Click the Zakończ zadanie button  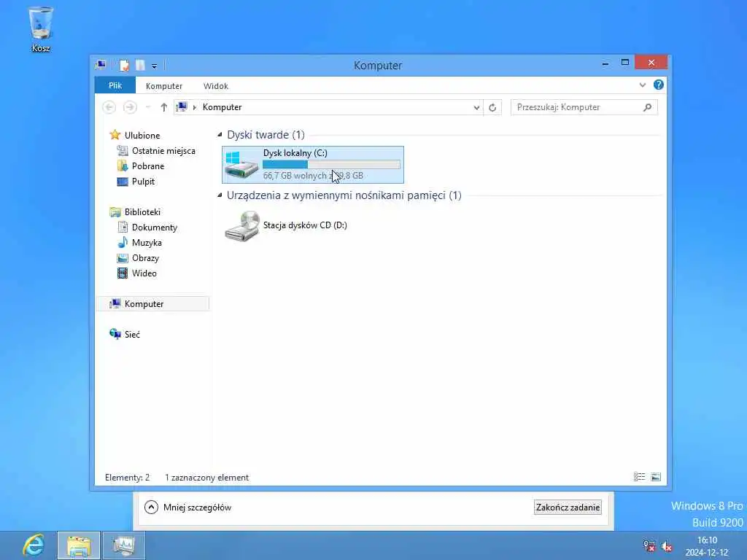(568, 507)
